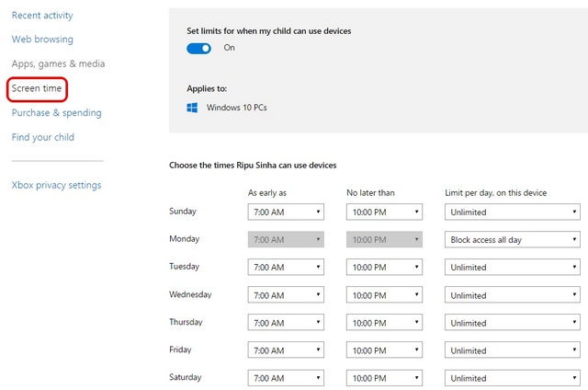
Task: Open Saturday As early as dropdown
Action: (286, 378)
